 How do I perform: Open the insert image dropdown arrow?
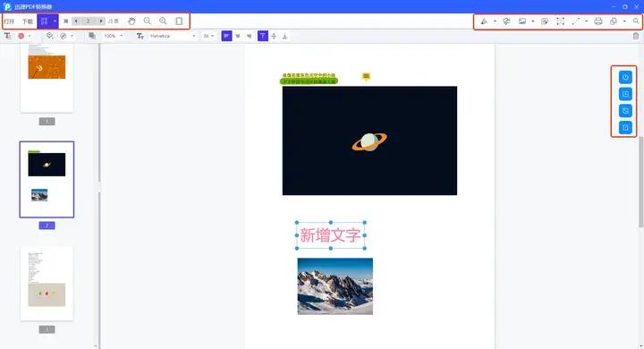tap(533, 21)
